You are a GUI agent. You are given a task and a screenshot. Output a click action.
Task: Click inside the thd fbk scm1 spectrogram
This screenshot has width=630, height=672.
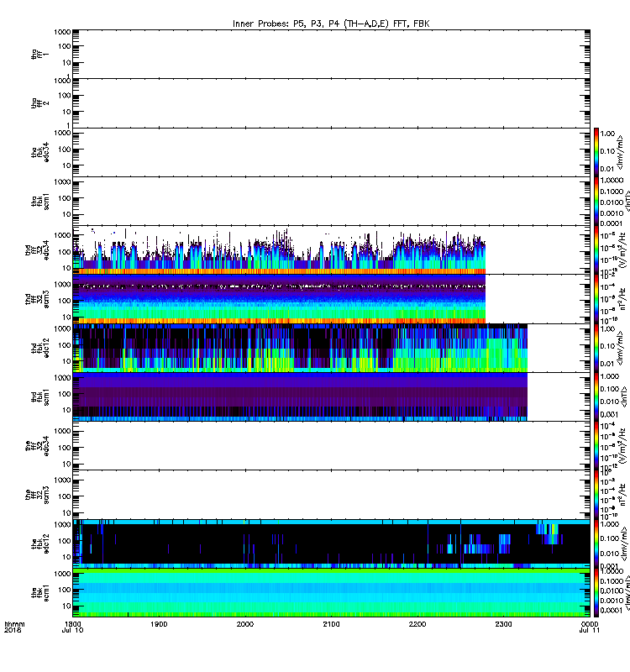point(300,396)
